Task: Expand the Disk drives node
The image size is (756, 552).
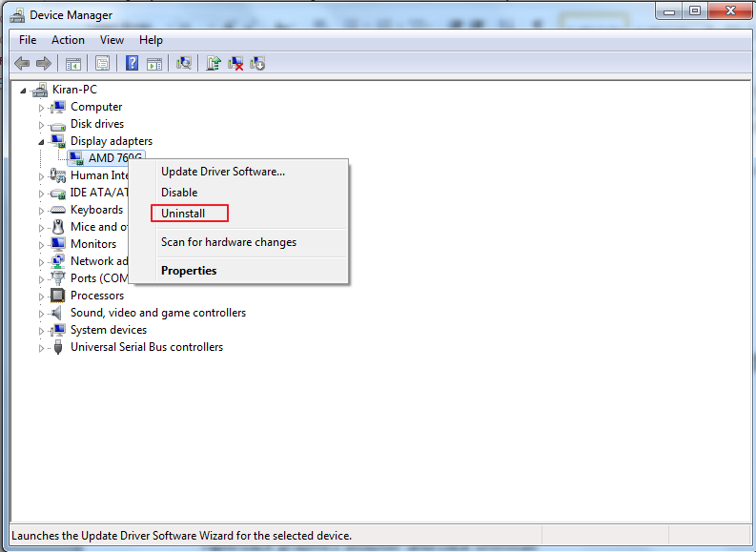Action: coord(41,125)
